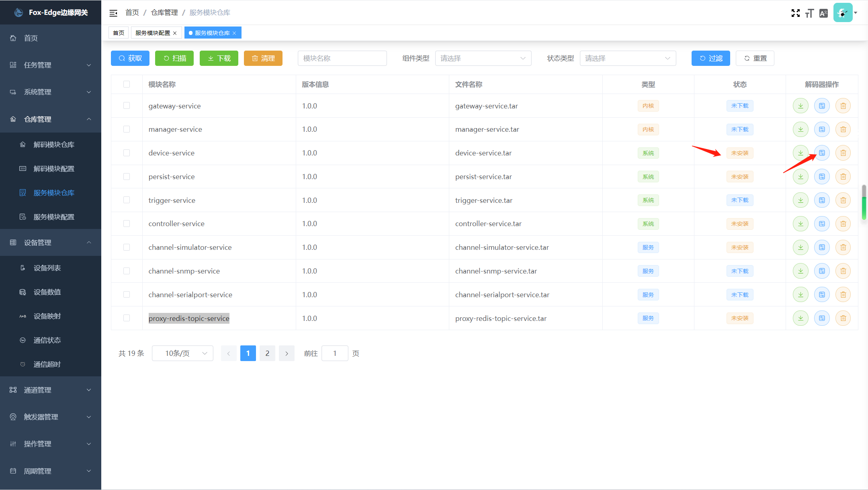
Task: Apply filter with 过滤 button
Action: tap(711, 58)
